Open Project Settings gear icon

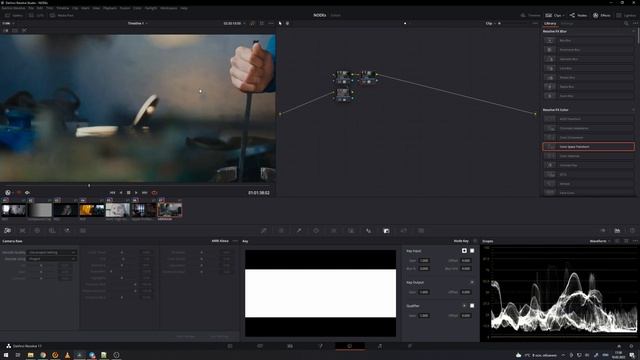(x=631, y=346)
